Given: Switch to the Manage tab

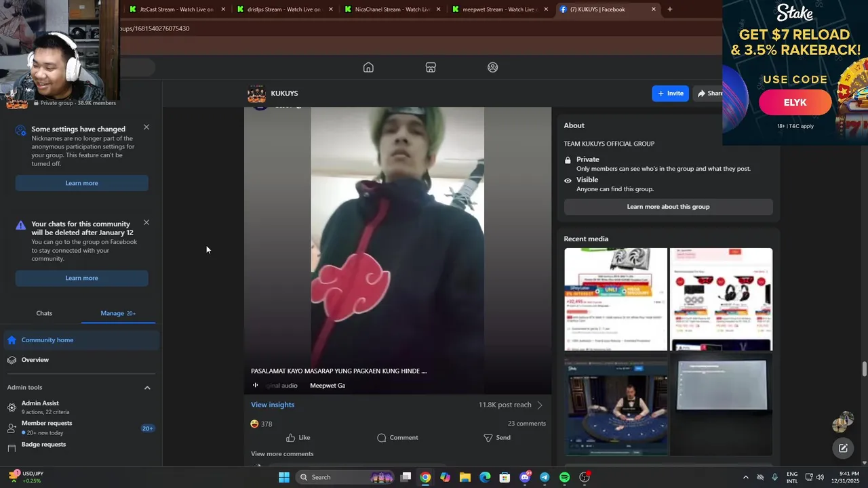Looking at the screenshot, I should (x=118, y=313).
